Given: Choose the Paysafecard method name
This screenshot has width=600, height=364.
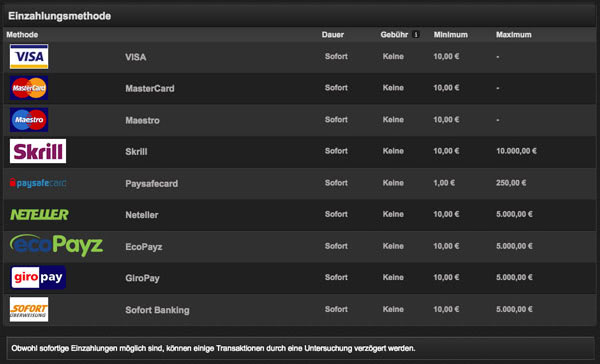Looking at the screenshot, I should click(x=152, y=184).
